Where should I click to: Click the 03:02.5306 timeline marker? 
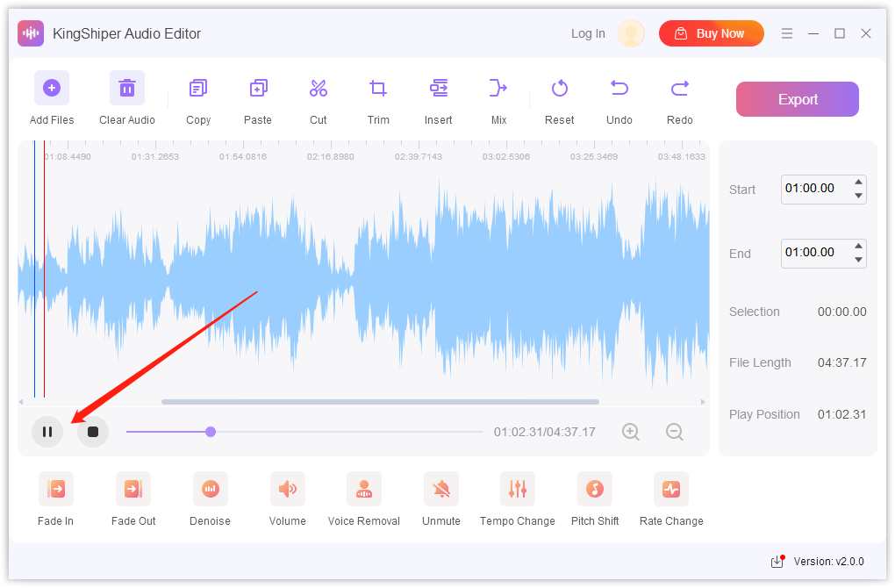pyautogui.click(x=506, y=156)
